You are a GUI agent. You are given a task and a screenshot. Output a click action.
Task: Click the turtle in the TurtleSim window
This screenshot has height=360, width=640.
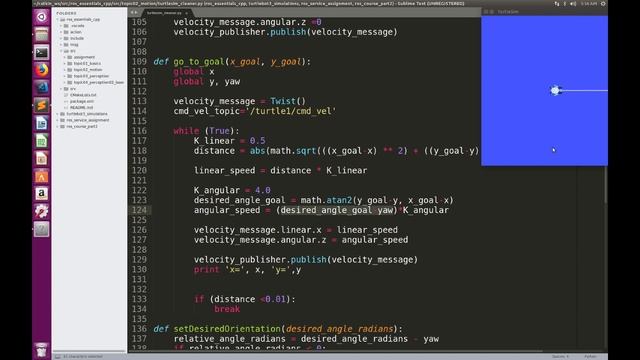point(556,91)
